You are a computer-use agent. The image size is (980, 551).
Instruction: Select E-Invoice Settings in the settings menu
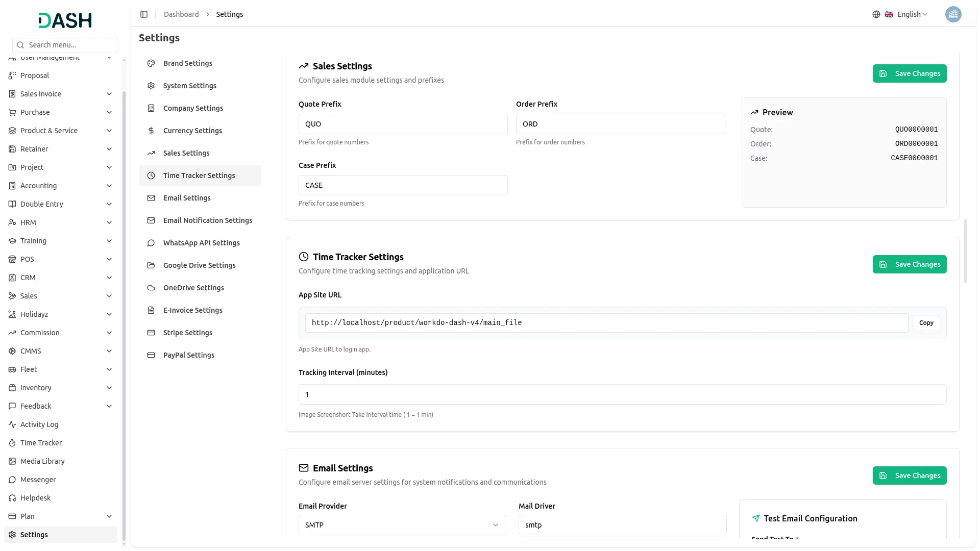(x=192, y=310)
